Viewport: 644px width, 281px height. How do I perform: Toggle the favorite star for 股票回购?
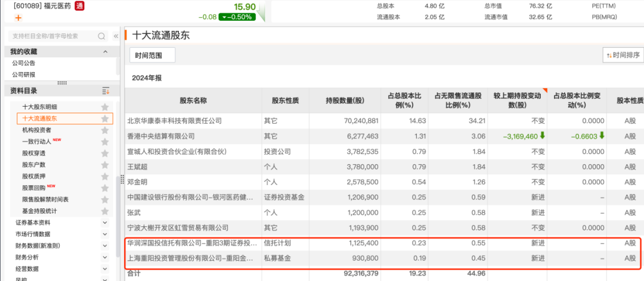[x=105, y=188]
